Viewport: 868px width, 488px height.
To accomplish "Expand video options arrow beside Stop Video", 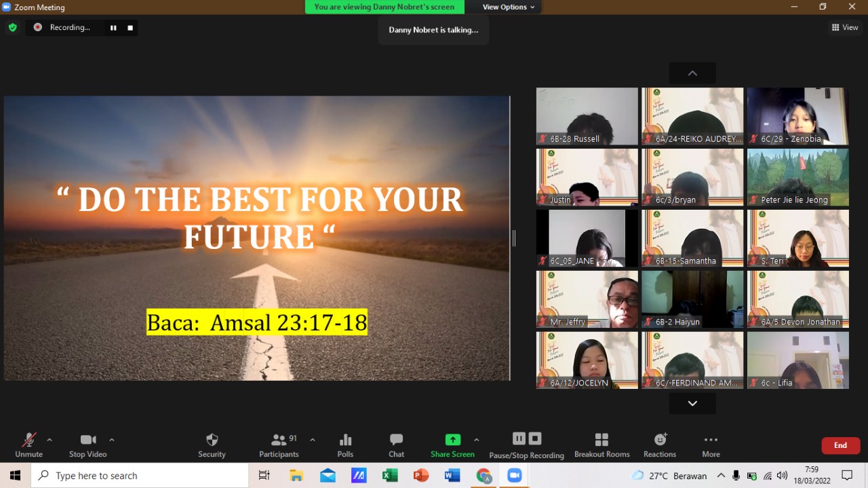I will tap(112, 440).
